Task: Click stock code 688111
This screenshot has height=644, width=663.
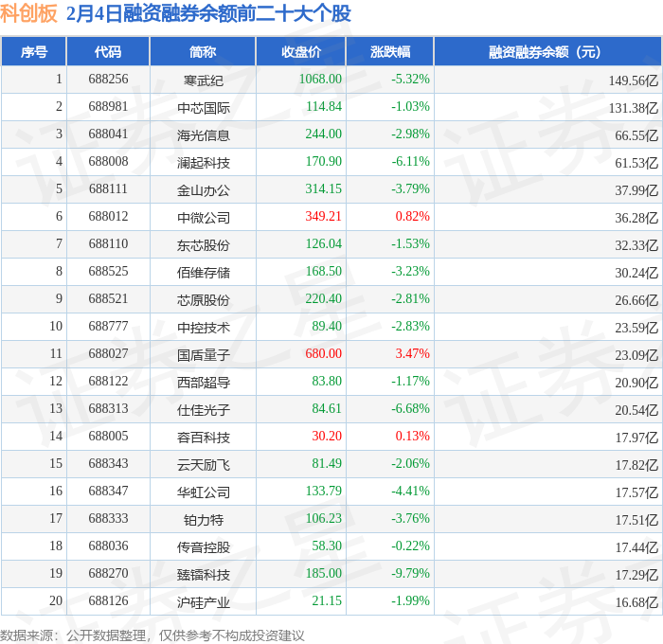Action: (108, 189)
